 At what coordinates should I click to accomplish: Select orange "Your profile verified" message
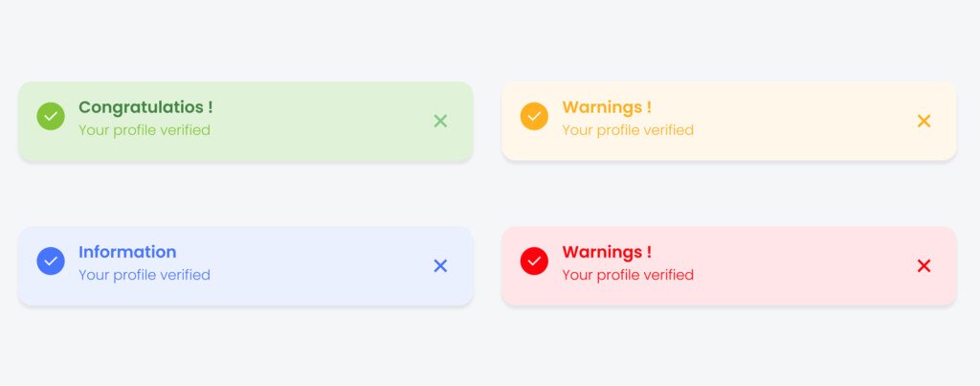(x=628, y=130)
